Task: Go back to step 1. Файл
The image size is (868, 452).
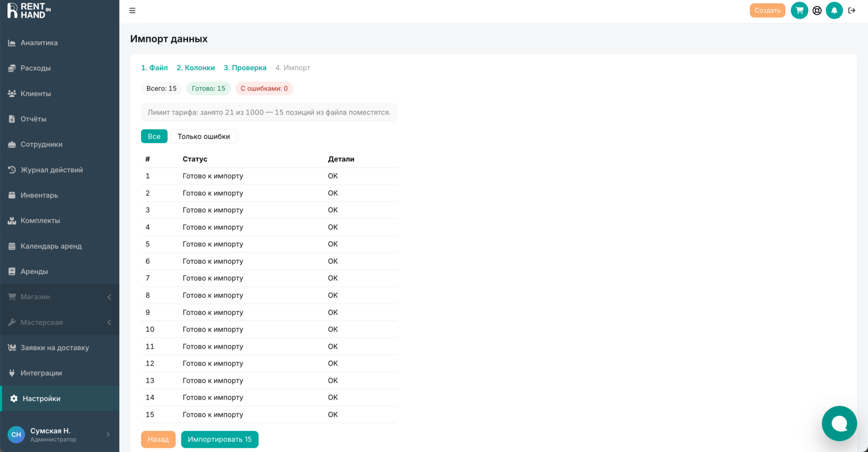Action: [154, 68]
